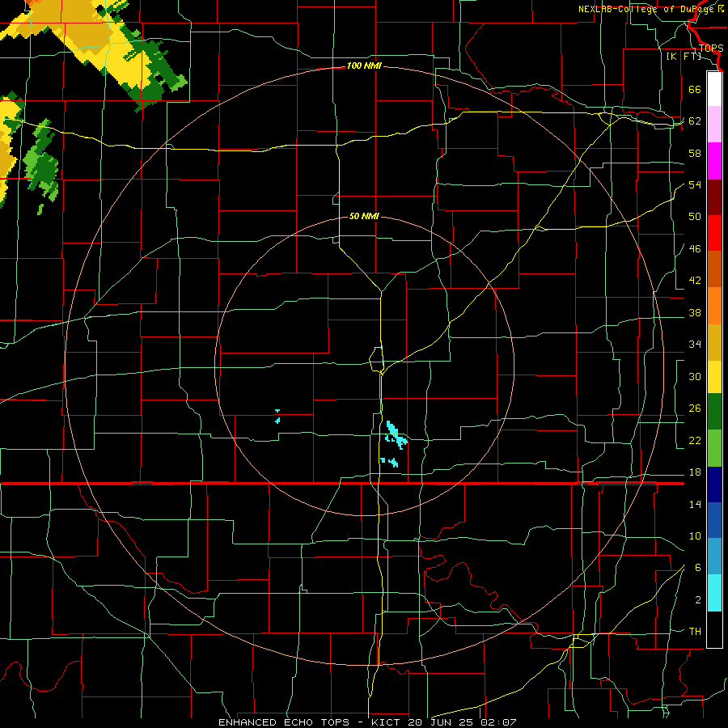Click the '02:07' timestamp

[498, 722]
